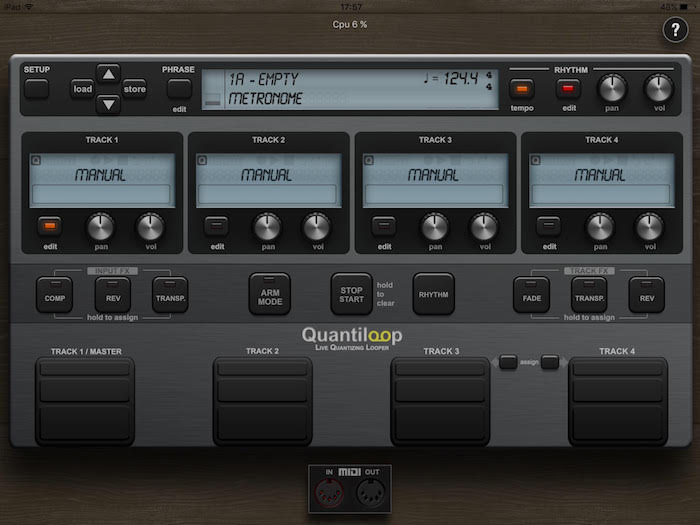Enable the INPUT FX REV button
Image resolution: width=700 pixels, height=525 pixels.
coord(113,295)
